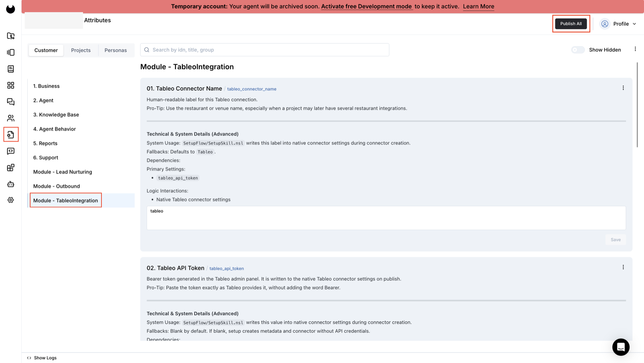Screen dimensions: 644x363
Task: Click the tableo_api_token identifier link
Action: coord(227,269)
